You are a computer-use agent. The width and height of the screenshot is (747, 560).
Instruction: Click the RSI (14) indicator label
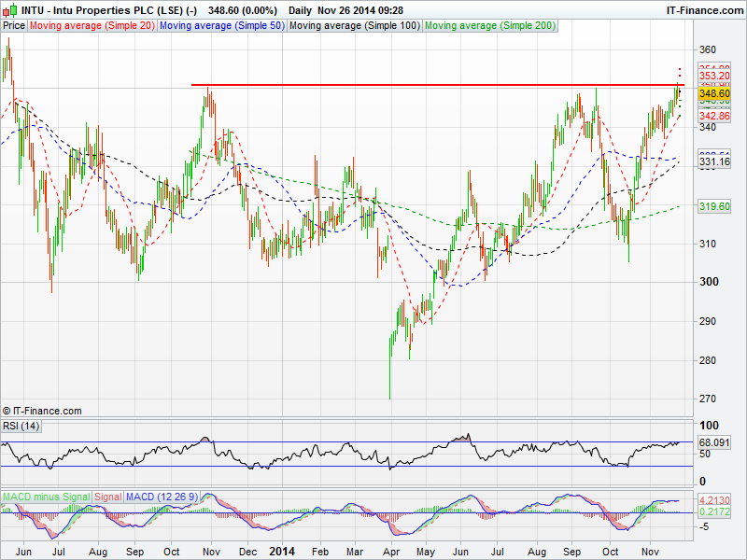coord(21,426)
